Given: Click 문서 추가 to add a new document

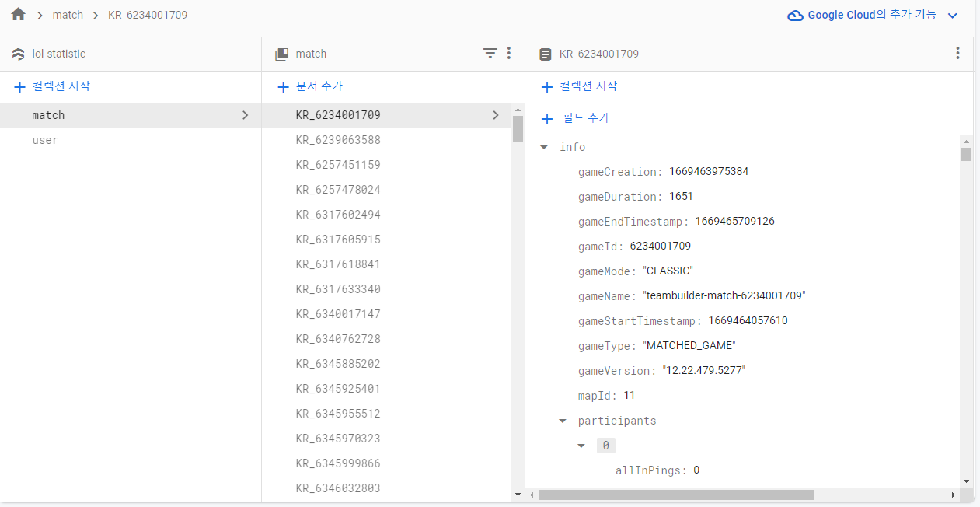Looking at the screenshot, I should [x=317, y=86].
